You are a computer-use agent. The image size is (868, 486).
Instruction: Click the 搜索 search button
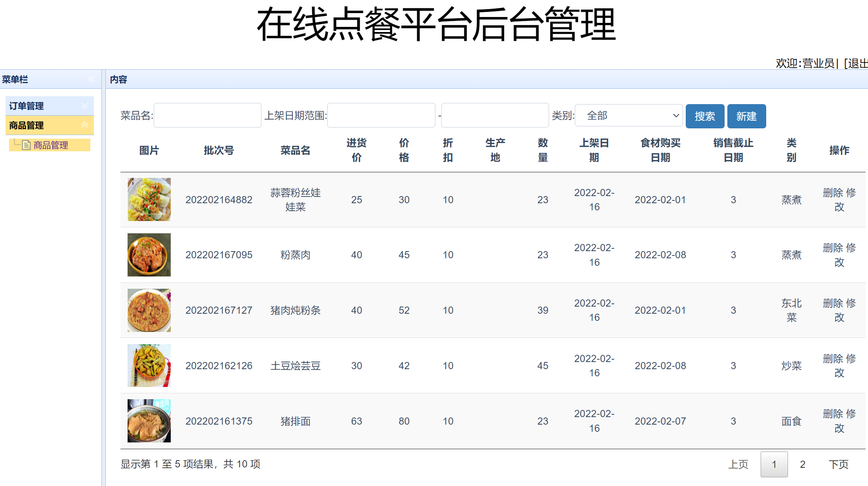[x=705, y=116]
